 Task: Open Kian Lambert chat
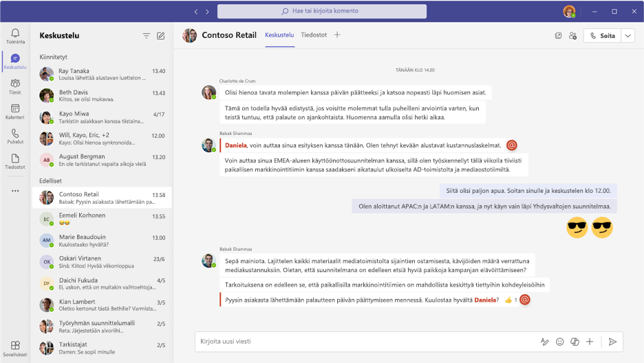pyautogui.click(x=102, y=305)
